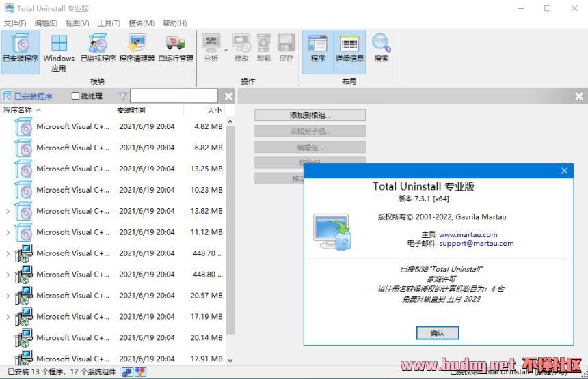Screen dimensions: 588x379
Task: Click the 修改 toolbar icon
Action: coord(241,48)
